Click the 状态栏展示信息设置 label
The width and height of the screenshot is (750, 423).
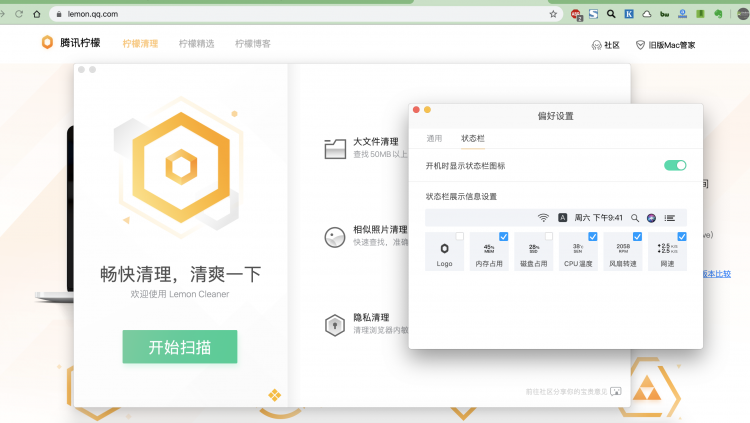coord(461,196)
